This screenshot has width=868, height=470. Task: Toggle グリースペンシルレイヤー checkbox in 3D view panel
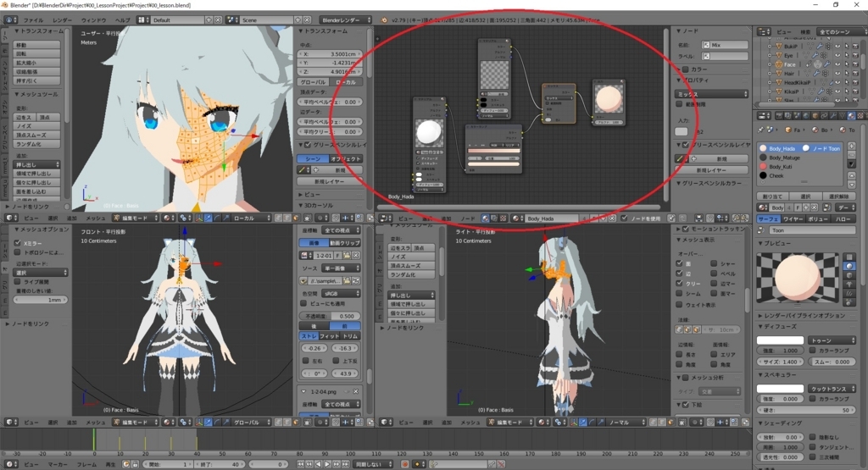[x=308, y=145]
